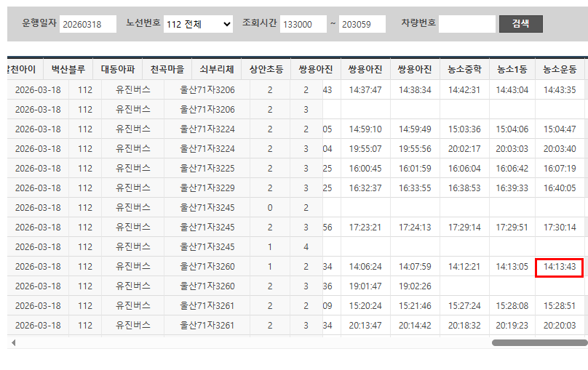Click the time cell 19:55:07
The width and height of the screenshot is (588, 370).
(x=365, y=149)
